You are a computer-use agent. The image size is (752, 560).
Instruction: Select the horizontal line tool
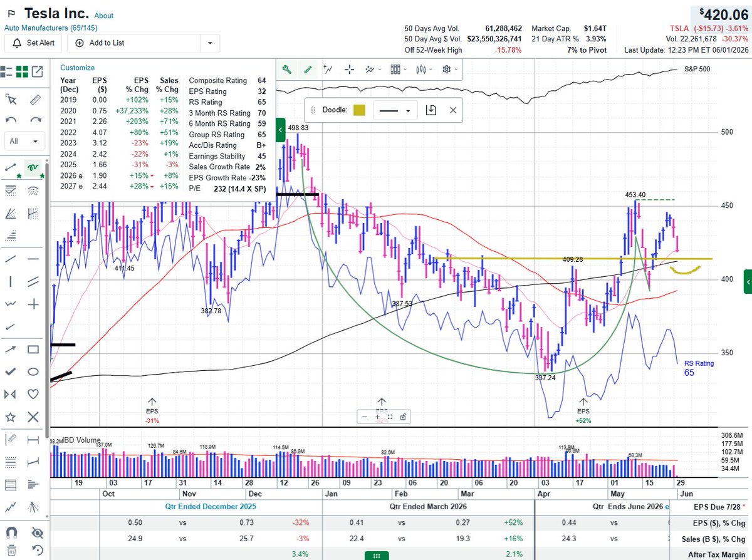33,259
